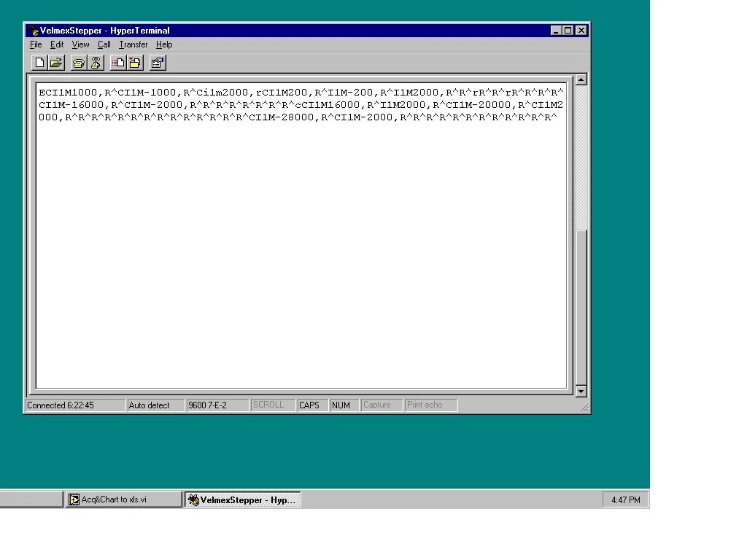Click the Auto detect status field

[155, 405]
